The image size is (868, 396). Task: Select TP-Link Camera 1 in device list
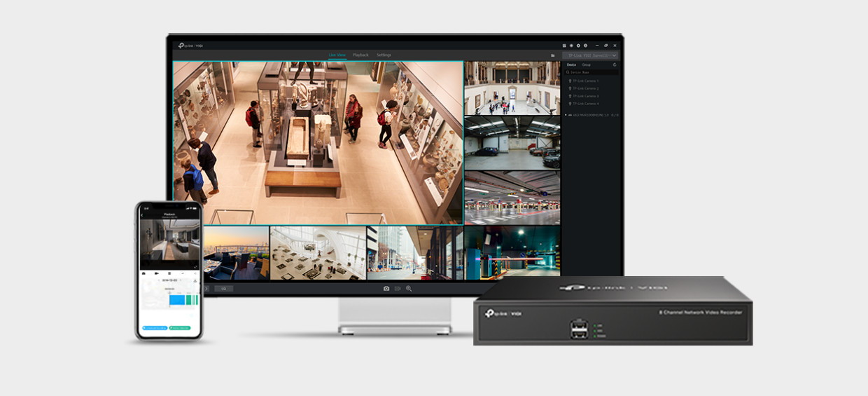584,81
